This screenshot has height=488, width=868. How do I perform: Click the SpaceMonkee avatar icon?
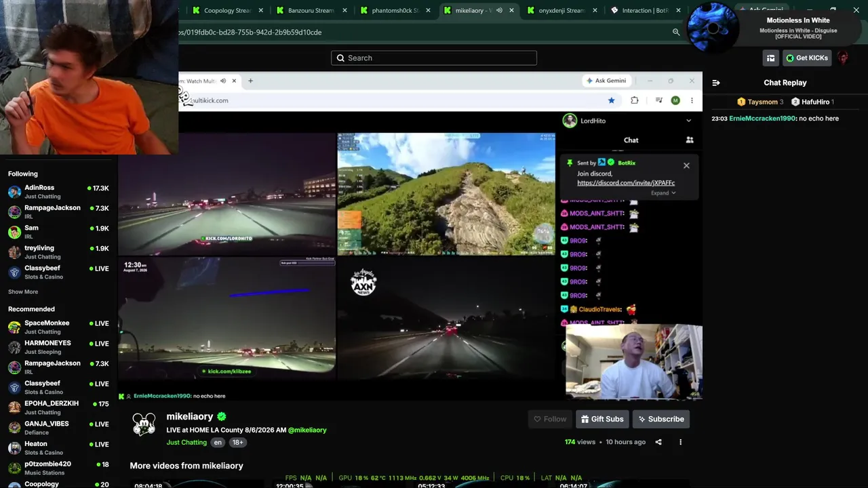tap(14, 327)
